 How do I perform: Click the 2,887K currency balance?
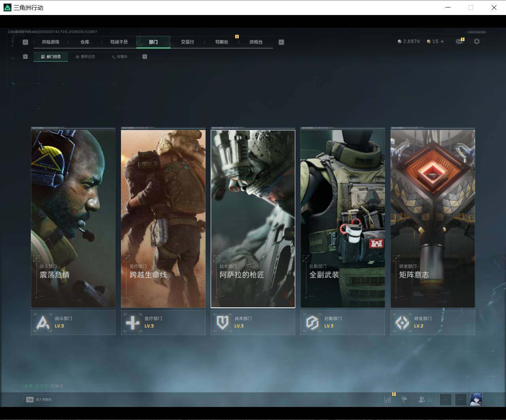coord(412,41)
